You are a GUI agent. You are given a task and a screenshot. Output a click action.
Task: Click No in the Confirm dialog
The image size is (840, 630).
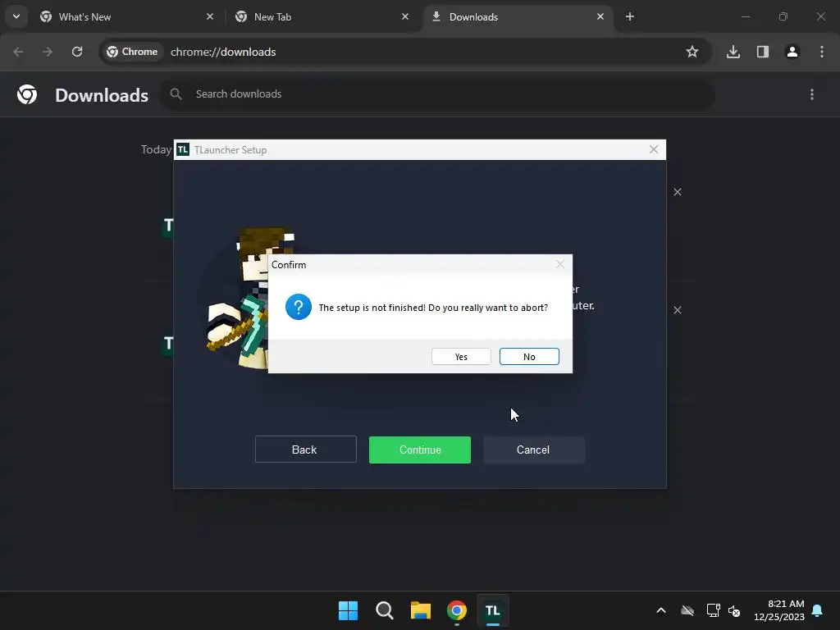point(529,357)
